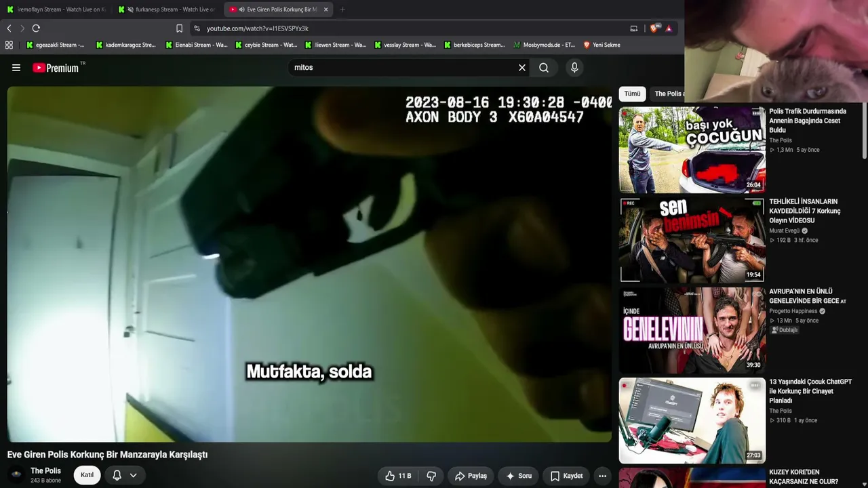The width and height of the screenshot is (868, 488).
Task: Open Brave Rewards triangle icon
Action: click(x=669, y=28)
